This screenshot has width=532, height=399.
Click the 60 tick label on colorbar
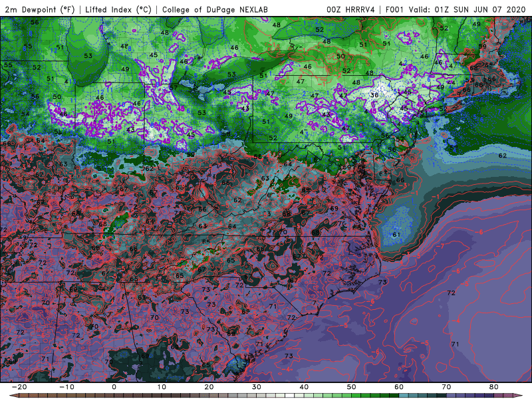click(x=399, y=387)
